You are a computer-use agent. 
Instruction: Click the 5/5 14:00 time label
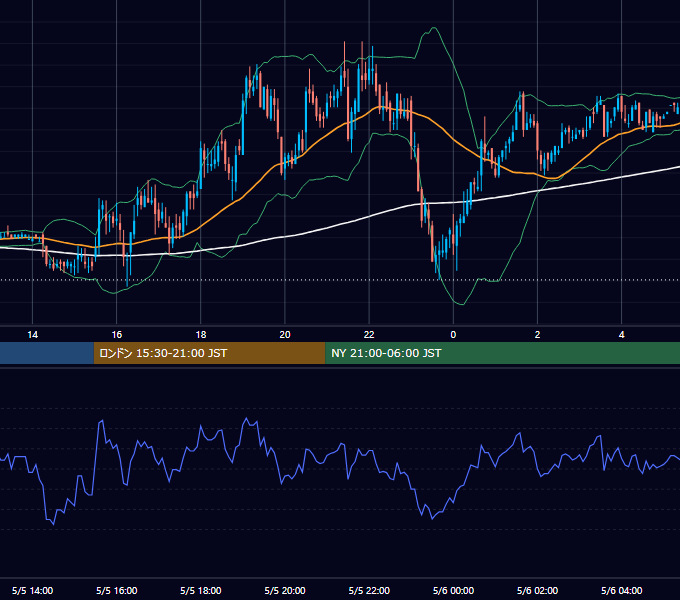coord(33,590)
